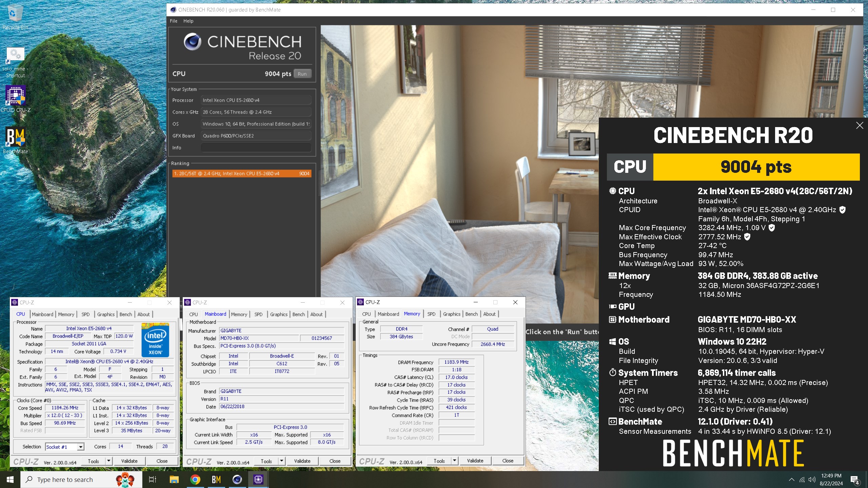Viewport: 868px width, 488px height.
Task: Click the verified shield next to CPUID
Action: point(843,210)
